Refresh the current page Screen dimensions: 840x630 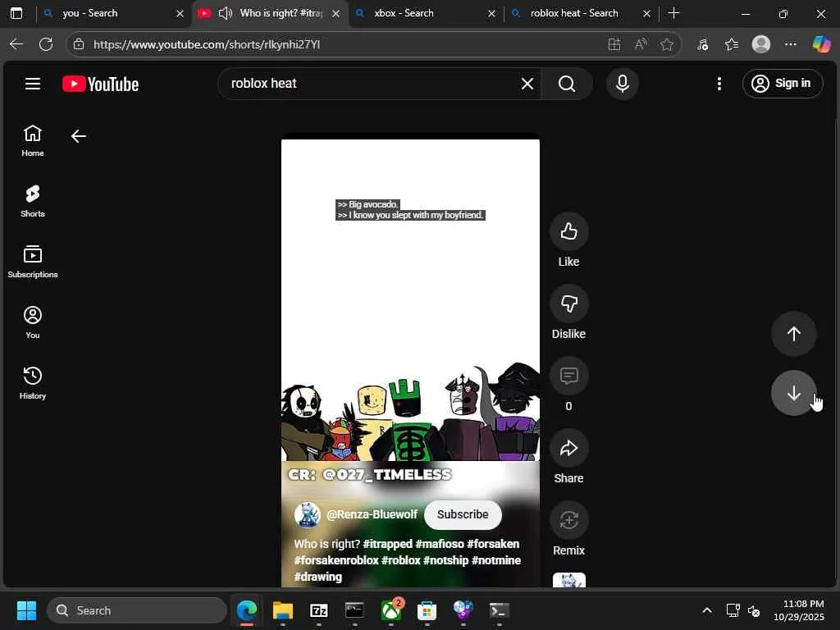click(x=46, y=44)
